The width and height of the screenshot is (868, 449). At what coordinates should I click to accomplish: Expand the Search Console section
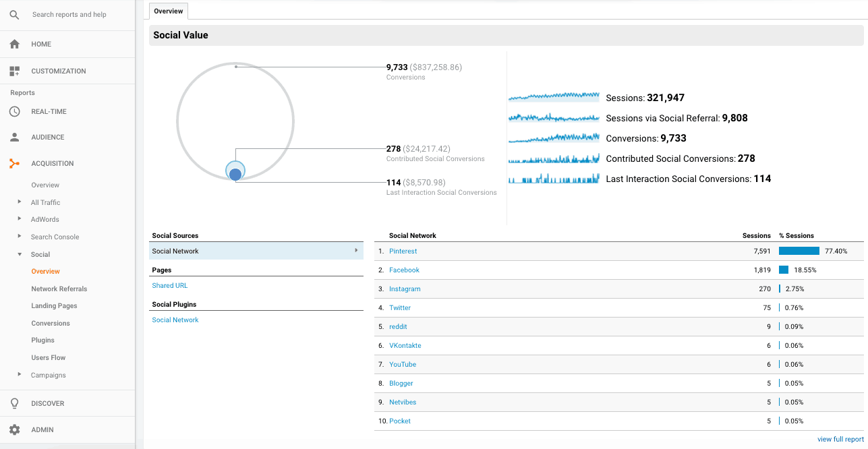18,236
